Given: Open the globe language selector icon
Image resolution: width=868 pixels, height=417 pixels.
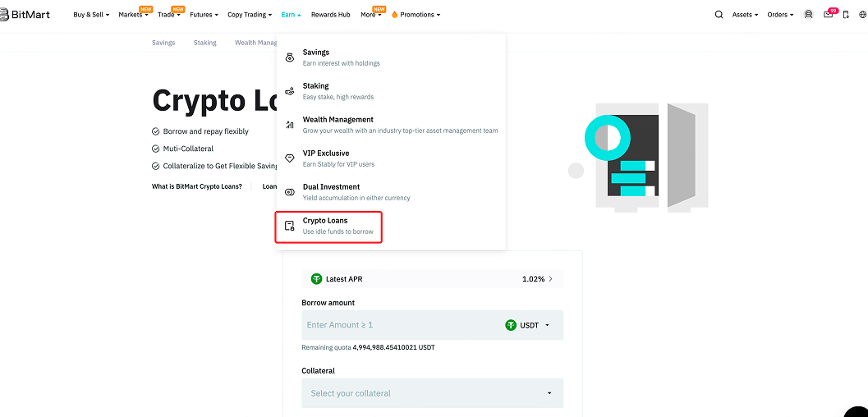Looking at the screenshot, I should pos(862,15).
